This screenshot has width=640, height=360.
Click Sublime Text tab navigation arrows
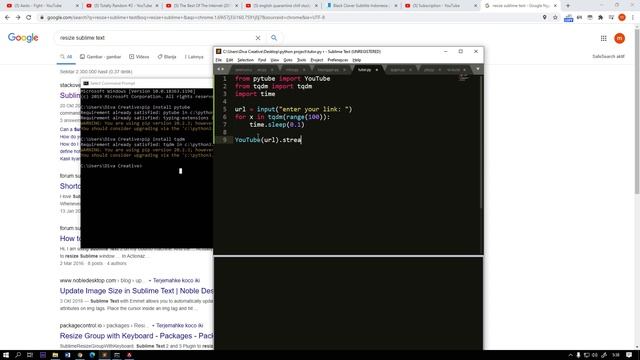tap(220, 69)
